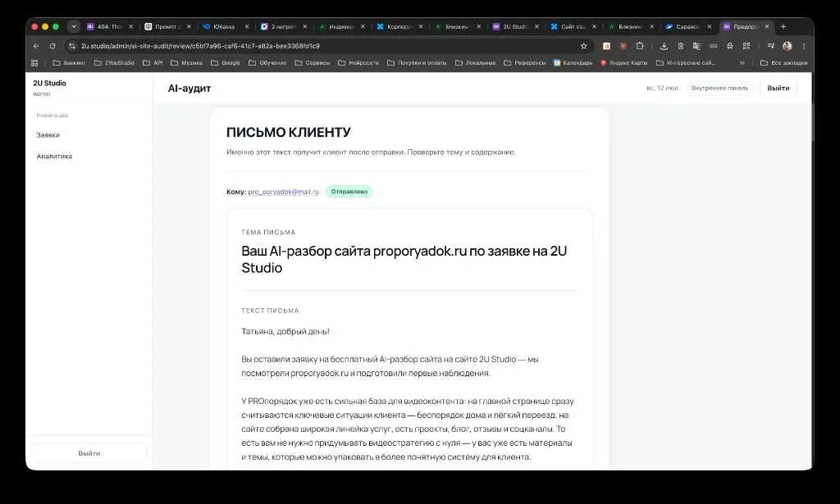
Task: Click the 2U Studio sidebar logo text
Action: 49,83
